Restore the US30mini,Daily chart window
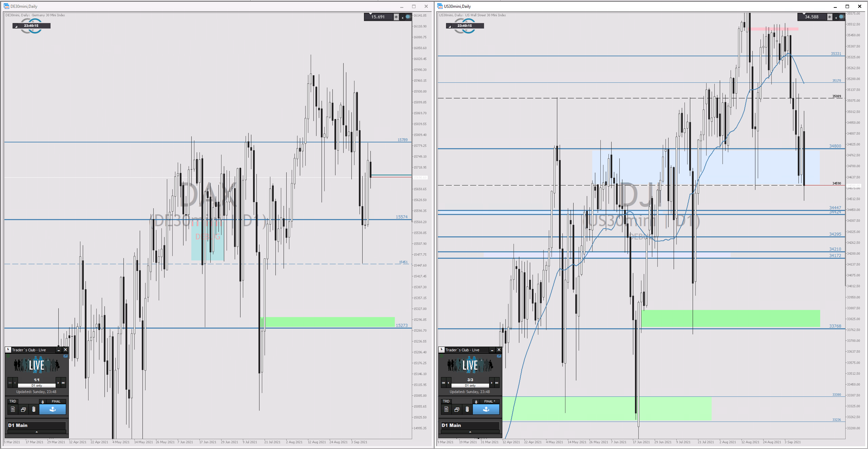Image resolution: width=868 pixels, height=449 pixels. click(847, 6)
